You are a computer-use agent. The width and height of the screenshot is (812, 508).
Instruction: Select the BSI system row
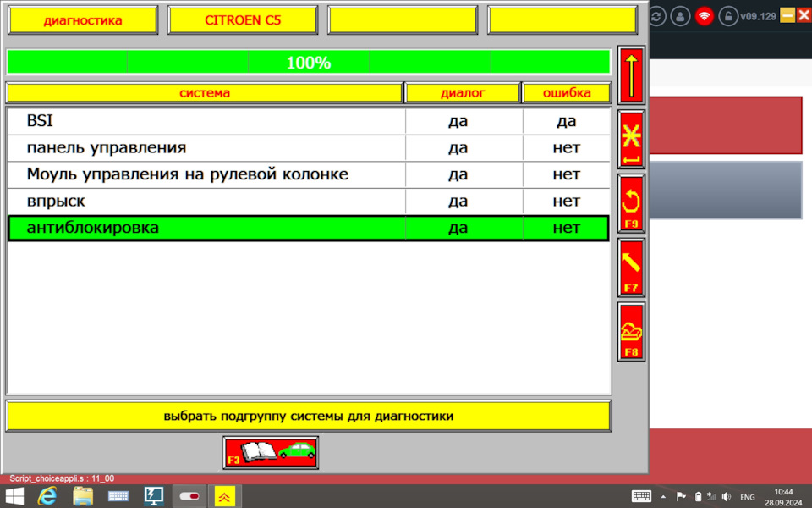point(309,121)
